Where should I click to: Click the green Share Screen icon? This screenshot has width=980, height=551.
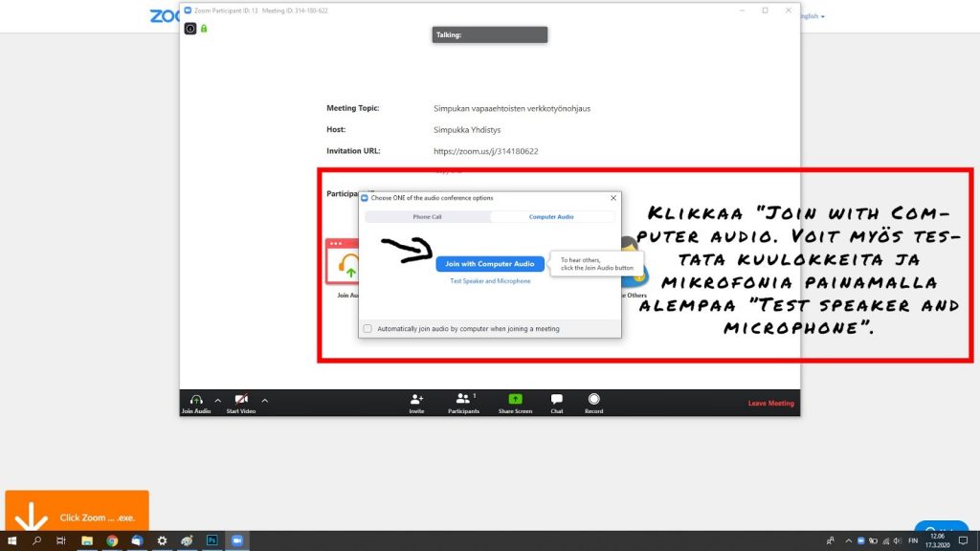(x=515, y=399)
